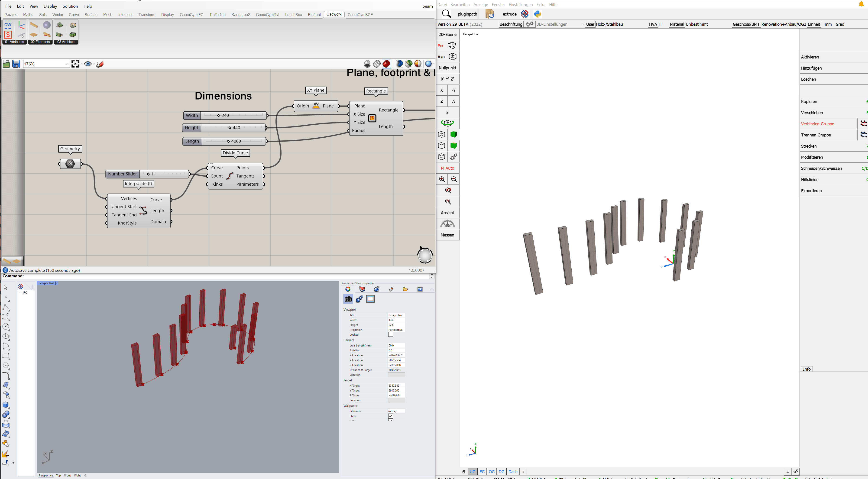Expand the 3D-Einstellungen dropdown

click(583, 24)
